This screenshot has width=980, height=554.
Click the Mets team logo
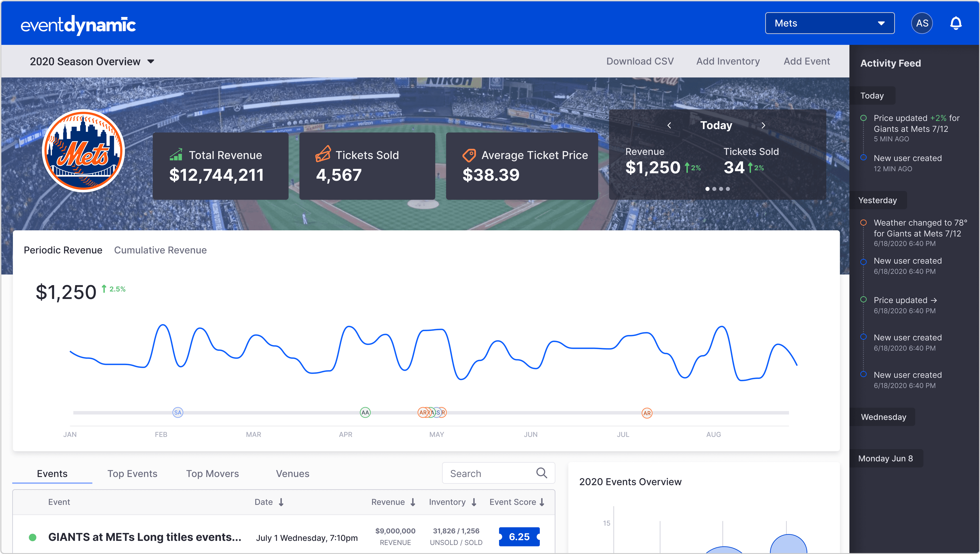[83, 151]
